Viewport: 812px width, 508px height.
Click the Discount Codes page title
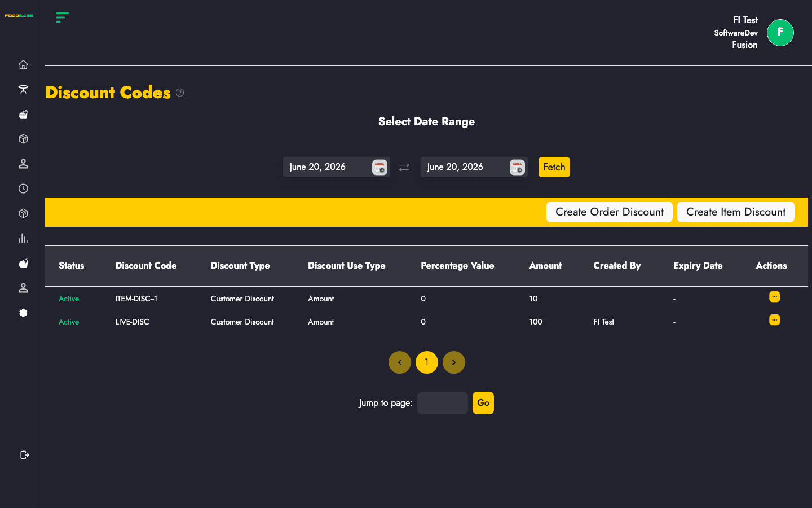(108, 93)
